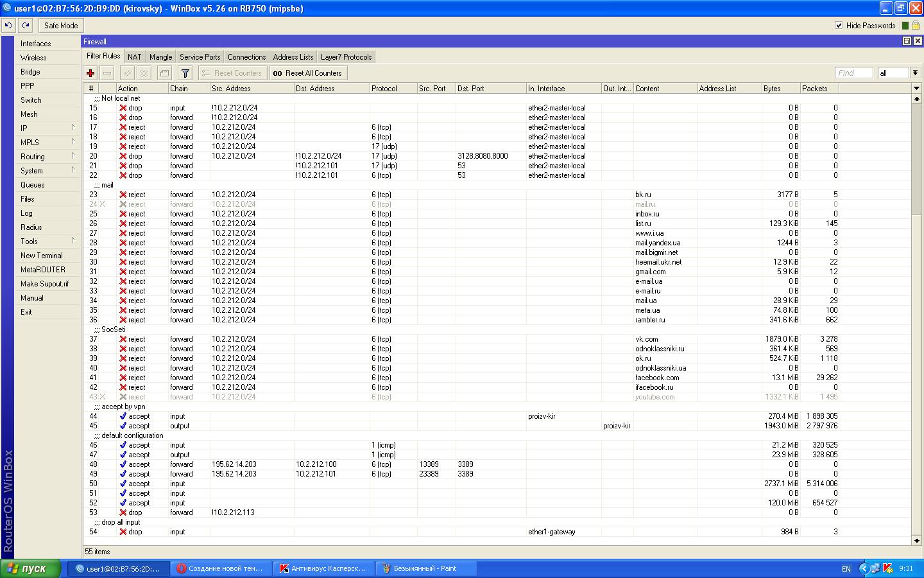The image size is (924, 578).
Task: Toggle Safe Mode
Action: pyautogui.click(x=61, y=26)
